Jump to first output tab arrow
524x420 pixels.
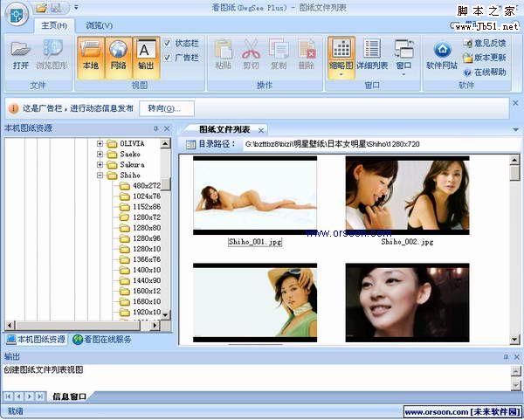tap(9, 396)
